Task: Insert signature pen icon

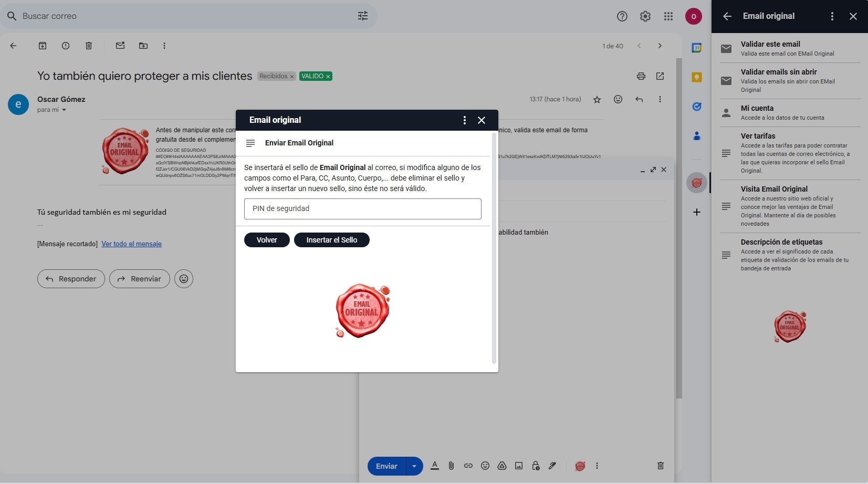Action: pos(552,466)
